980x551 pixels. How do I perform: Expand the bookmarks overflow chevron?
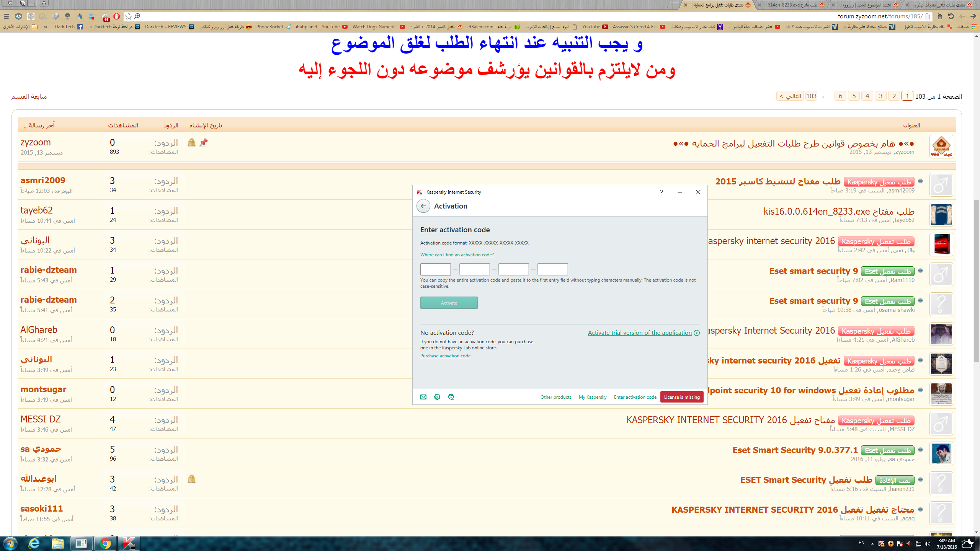pos(46,27)
